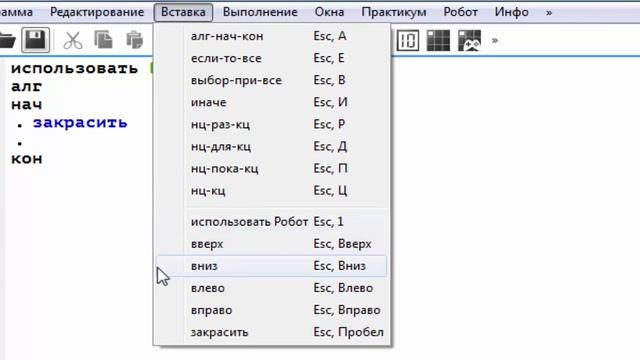
Task: Click the empty dotted line above кон
Action: click(x=20, y=143)
